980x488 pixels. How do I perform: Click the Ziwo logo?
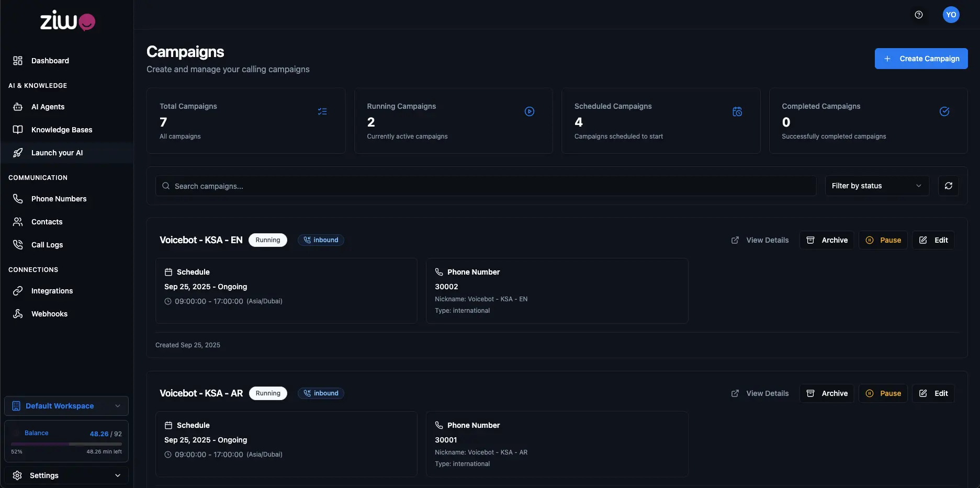tap(67, 21)
